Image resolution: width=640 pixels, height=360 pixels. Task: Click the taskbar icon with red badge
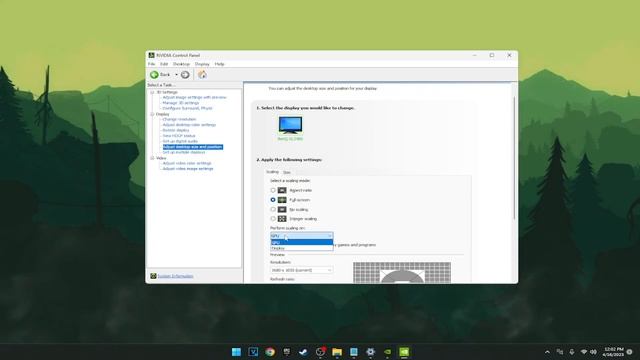click(x=320, y=351)
